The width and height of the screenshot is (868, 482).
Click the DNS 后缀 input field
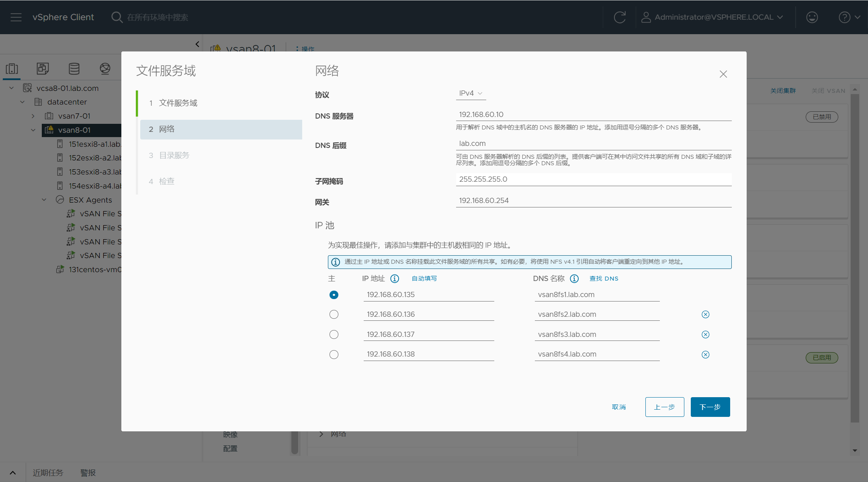pos(594,144)
